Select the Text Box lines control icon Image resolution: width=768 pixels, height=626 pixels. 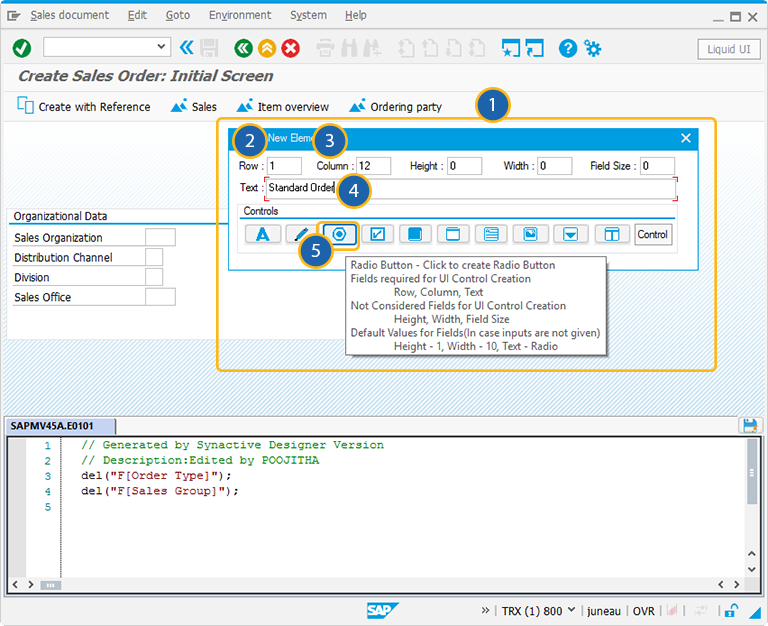pos(491,234)
